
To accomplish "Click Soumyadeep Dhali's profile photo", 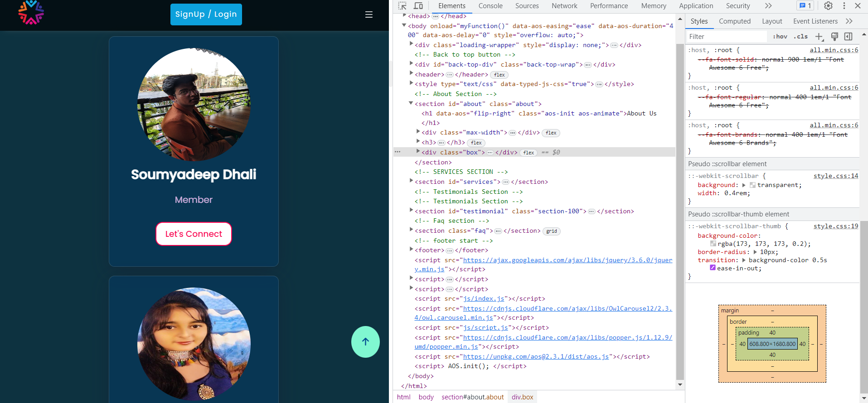I will pos(194,105).
